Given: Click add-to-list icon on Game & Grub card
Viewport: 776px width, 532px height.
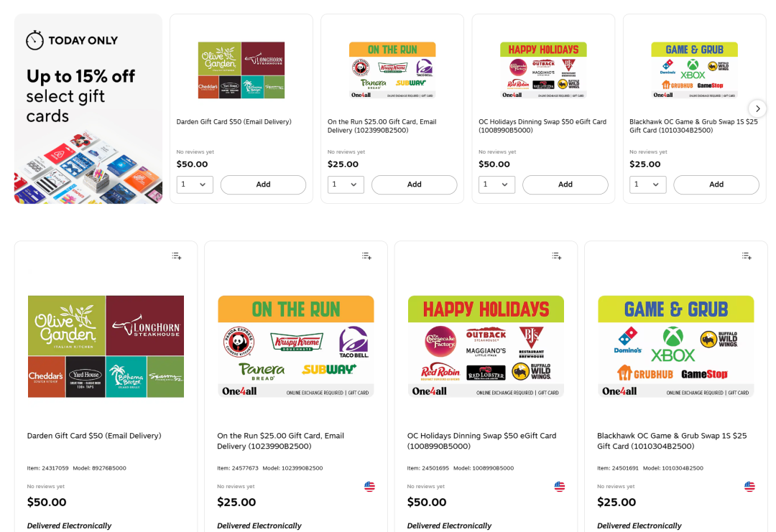Looking at the screenshot, I should point(747,256).
